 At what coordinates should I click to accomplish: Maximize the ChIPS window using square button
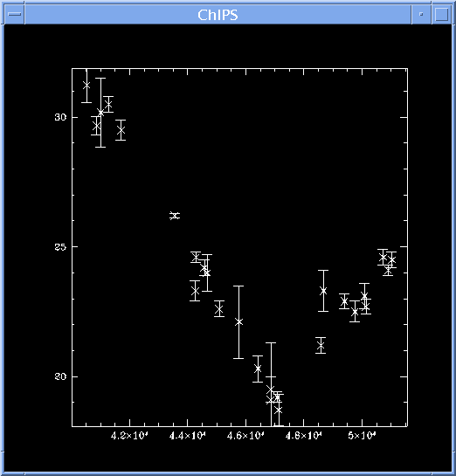point(442,14)
